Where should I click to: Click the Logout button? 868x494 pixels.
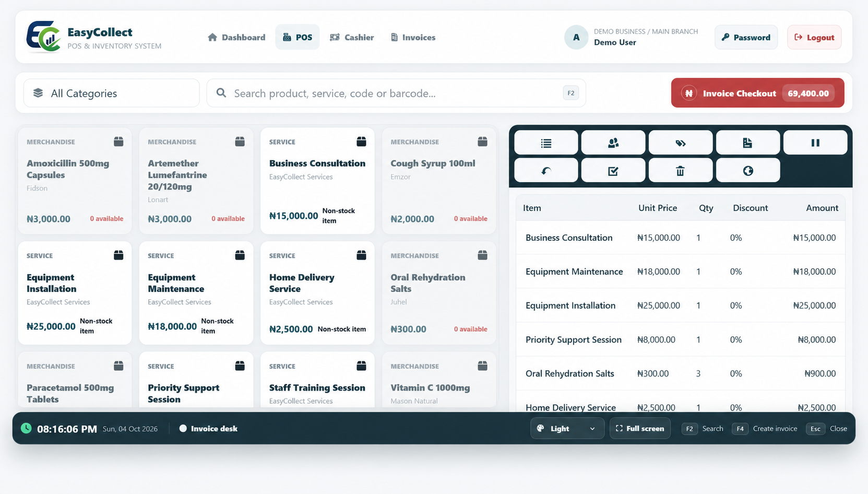814,37
